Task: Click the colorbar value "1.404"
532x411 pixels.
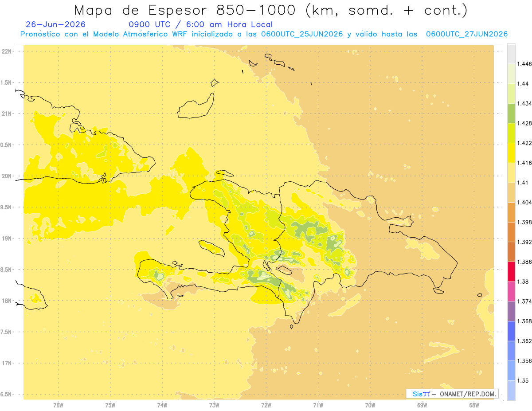Action: click(x=524, y=203)
